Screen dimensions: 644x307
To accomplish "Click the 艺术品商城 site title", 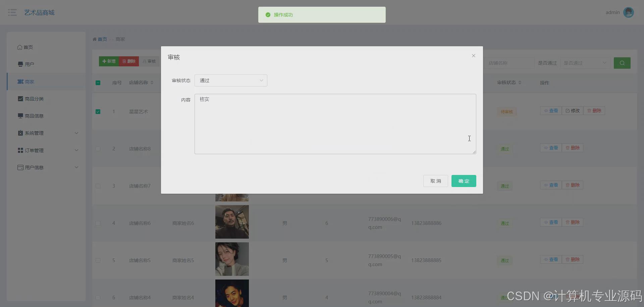I will [39, 12].
